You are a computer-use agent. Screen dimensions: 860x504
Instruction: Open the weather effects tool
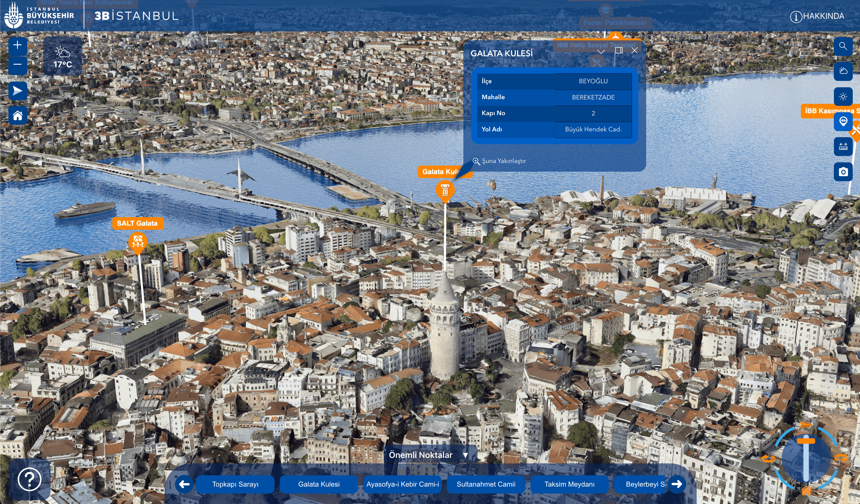pos(843,71)
